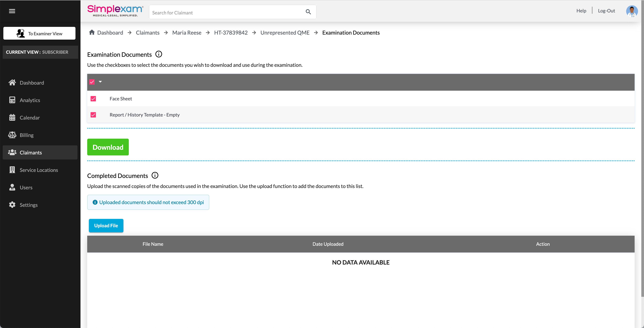Uncheck the Face Sheet checkbox
Viewport: 644px width, 328px height.
pyautogui.click(x=93, y=99)
